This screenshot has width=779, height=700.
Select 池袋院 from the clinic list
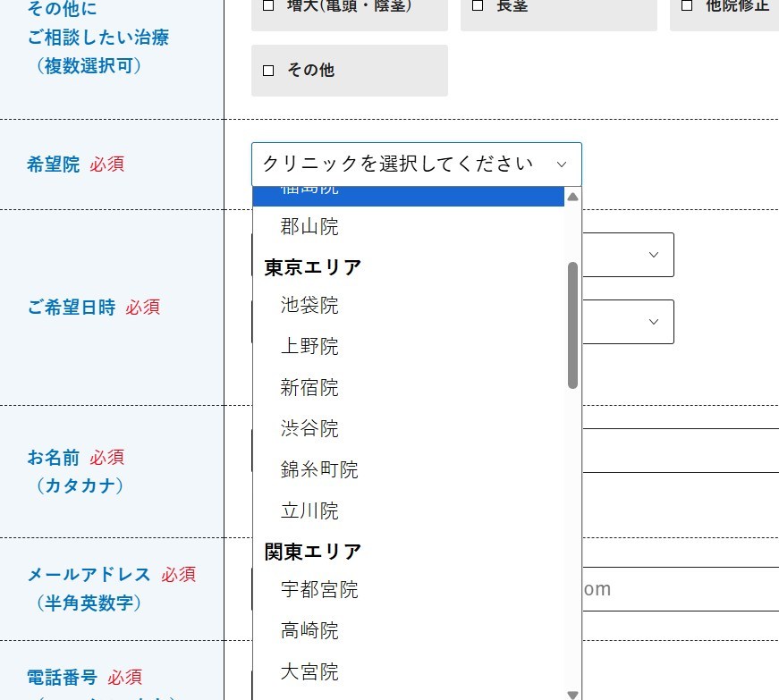(409, 305)
